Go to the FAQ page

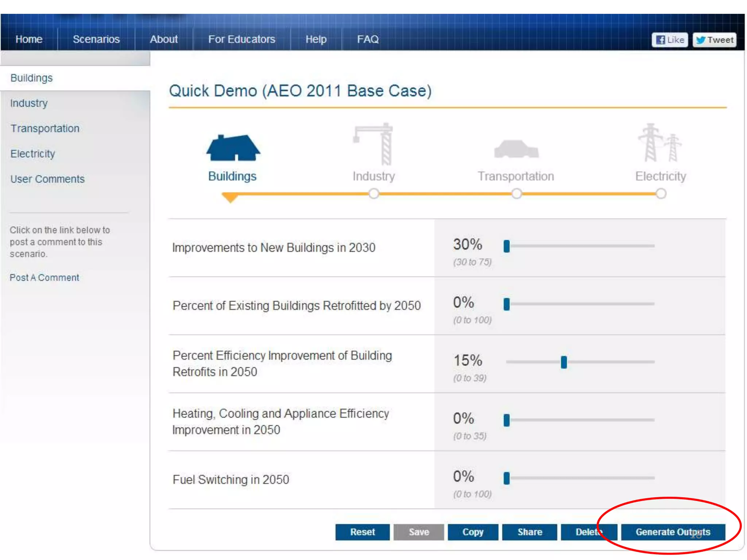pyautogui.click(x=368, y=39)
